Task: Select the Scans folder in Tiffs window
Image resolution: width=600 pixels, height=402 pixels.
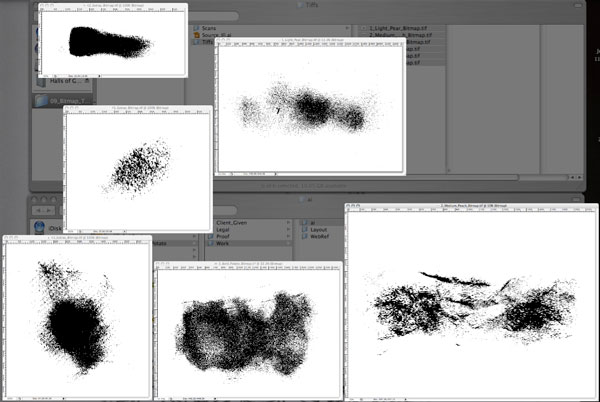Action: (x=209, y=28)
